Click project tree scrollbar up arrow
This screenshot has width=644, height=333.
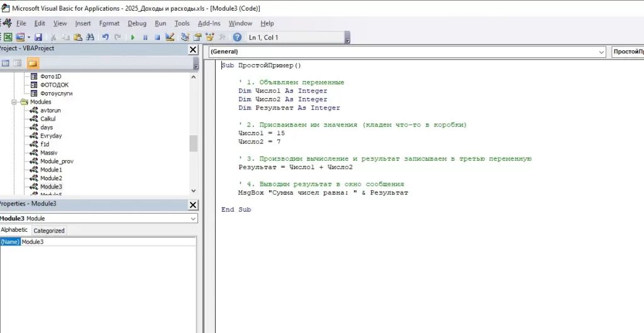click(x=194, y=77)
